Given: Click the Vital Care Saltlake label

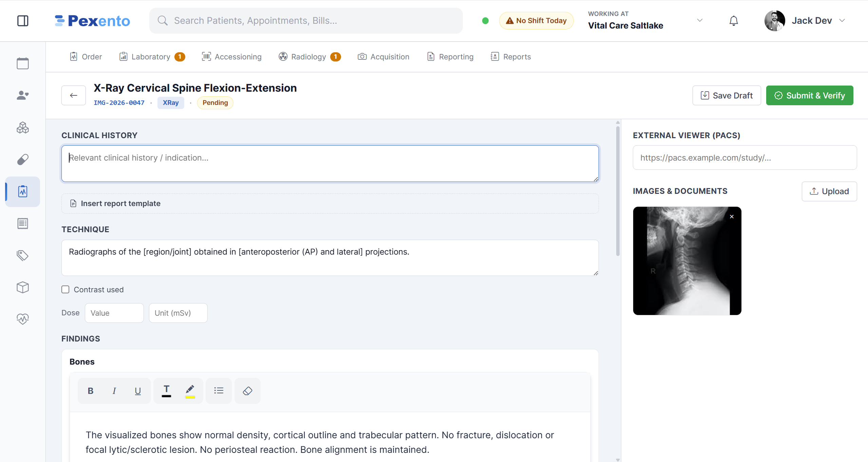Looking at the screenshot, I should [x=625, y=25].
